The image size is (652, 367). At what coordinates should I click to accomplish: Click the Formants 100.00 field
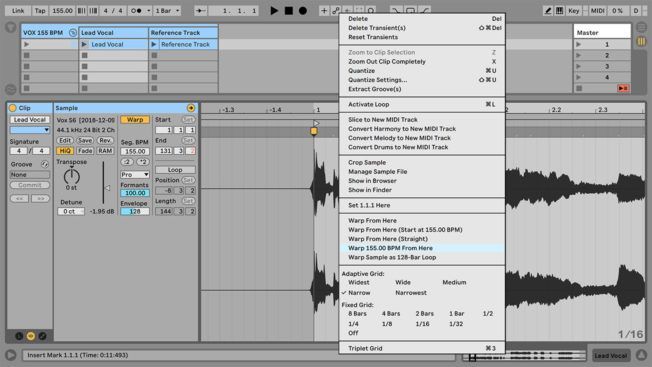click(x=135, y=193)
